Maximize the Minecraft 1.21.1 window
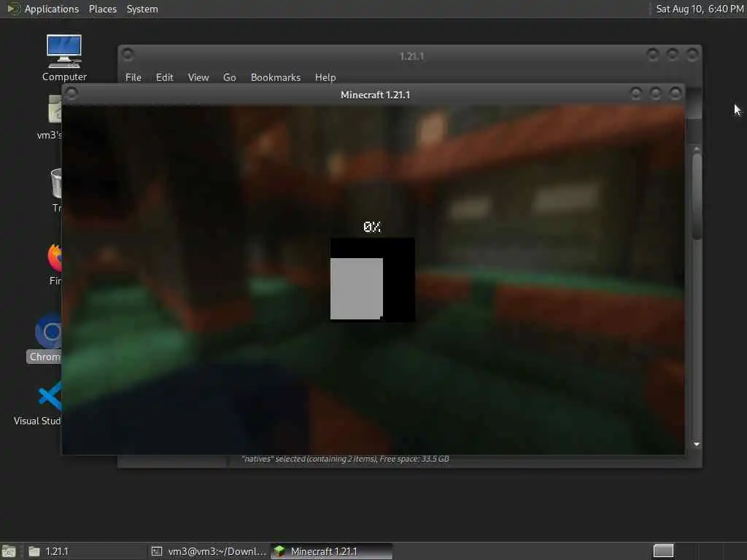 click(x=655, y=93)
